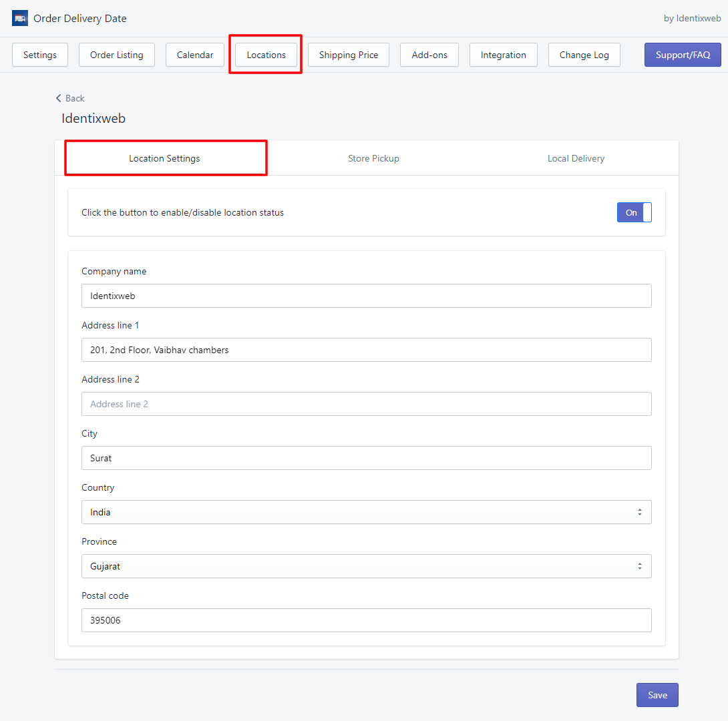Open the Integration tab
The width and height of the screenshot is (728, 721).
click(x=504, y=55)
